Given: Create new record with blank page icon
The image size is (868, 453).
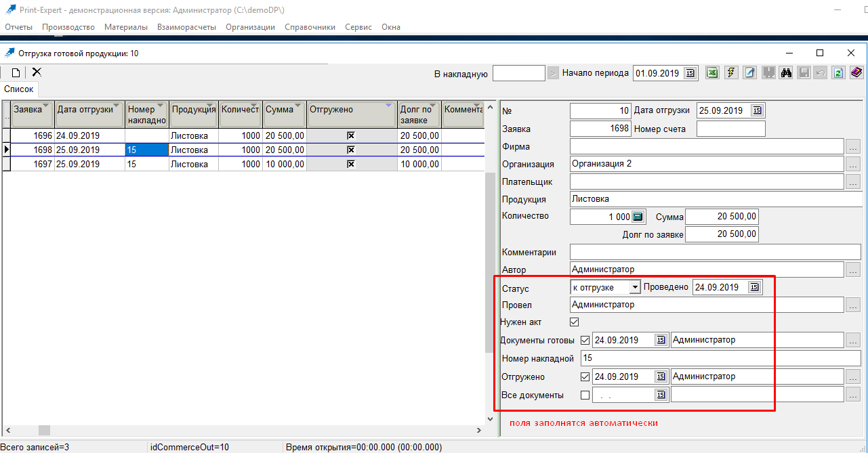Looking at the screenshot, I should tap(16, 72).
